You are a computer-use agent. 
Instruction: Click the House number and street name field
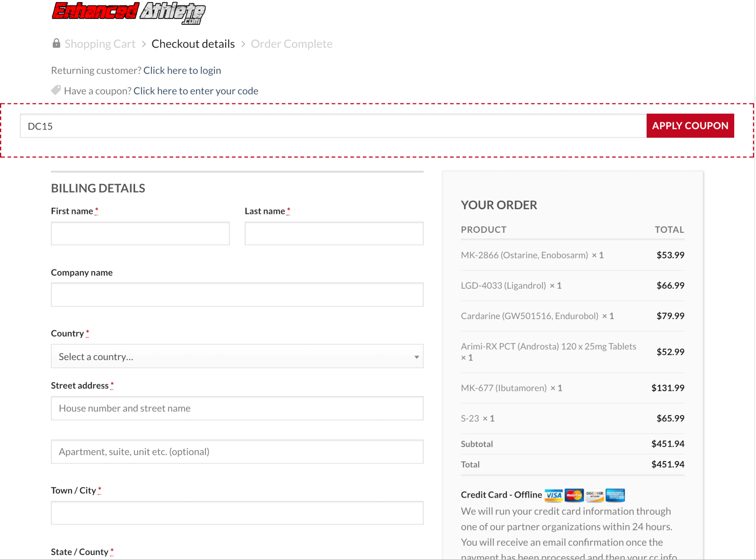click(x=237, y=408)
